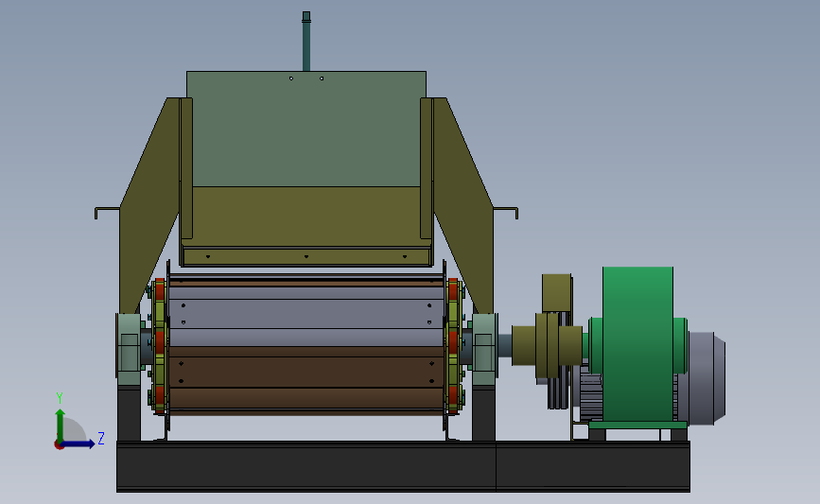Select the left slanted hopper side panel
The width and height of the screenshot is (820, 504).
149,205
